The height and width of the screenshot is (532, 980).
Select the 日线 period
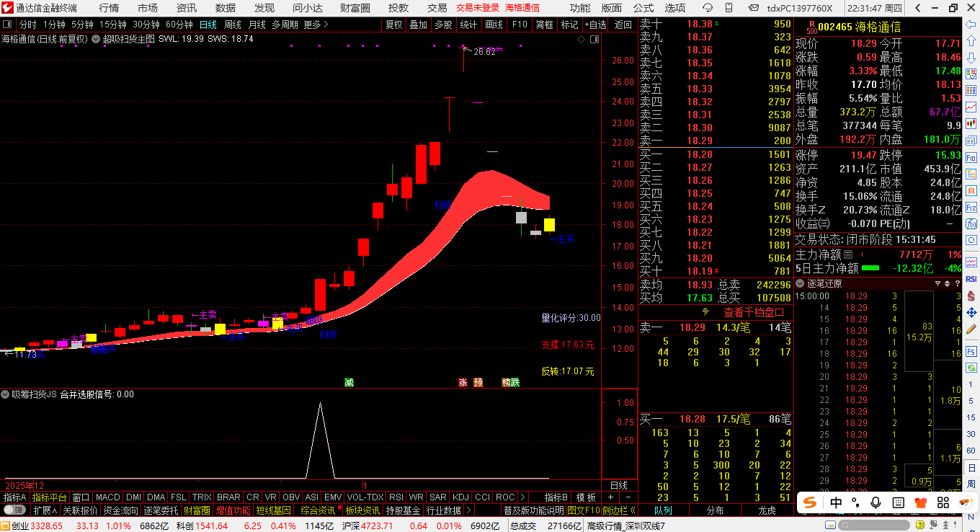point(208,24)
